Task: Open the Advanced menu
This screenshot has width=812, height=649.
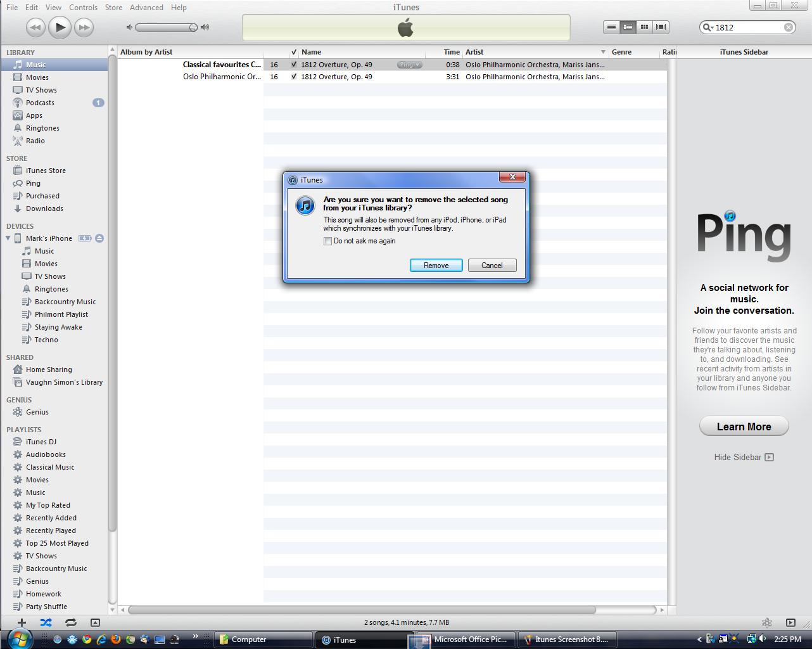Action: 146,8
